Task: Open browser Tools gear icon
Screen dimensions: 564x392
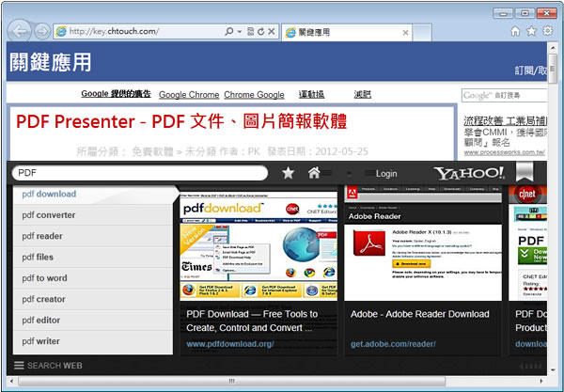Action: tap(547, 31)
